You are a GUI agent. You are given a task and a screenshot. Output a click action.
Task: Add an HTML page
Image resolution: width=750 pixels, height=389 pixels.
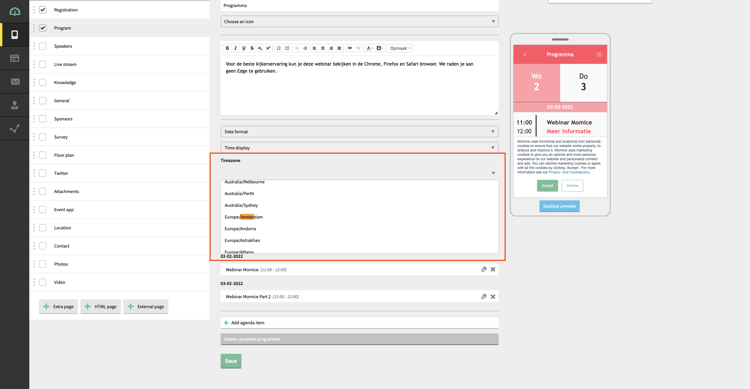pos(100,307)
